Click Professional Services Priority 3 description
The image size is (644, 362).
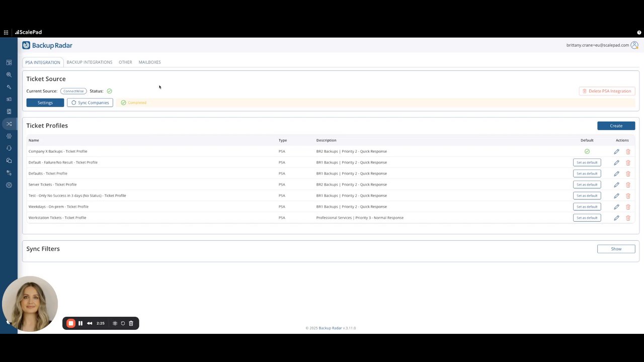click(360, 218)
